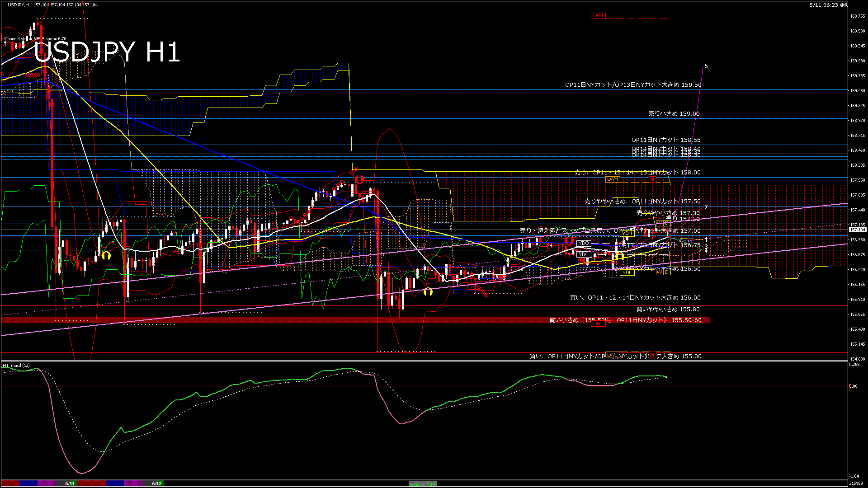Click the YDO yesterday-open label
Image resolution: width=868 pixels, height=488 pixels.
click(584, 243)
